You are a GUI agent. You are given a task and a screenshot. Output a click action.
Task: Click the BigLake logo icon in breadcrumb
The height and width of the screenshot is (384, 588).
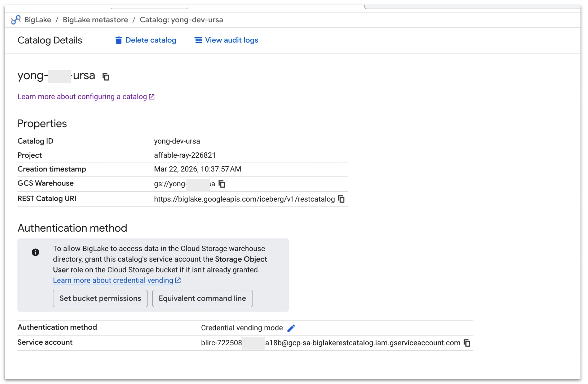(x=16, y=20)
